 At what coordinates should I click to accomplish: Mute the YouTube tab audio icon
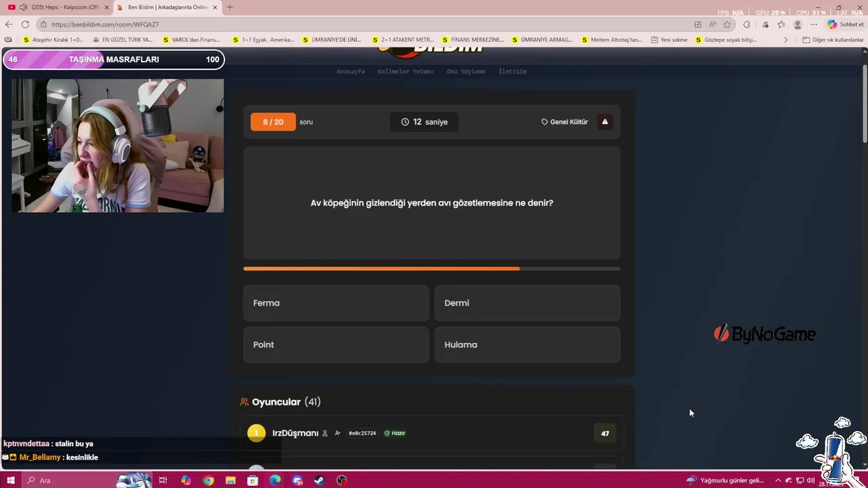[23, 7]
